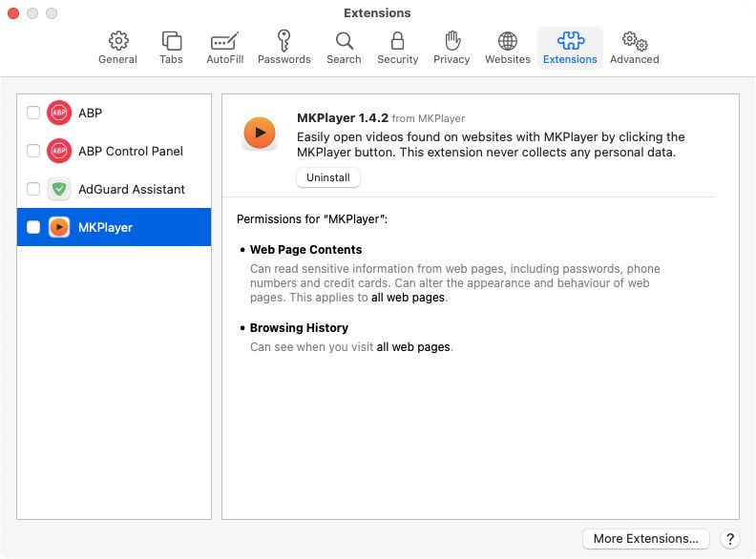Click the large MKPlayer icon in details pane
The width and height of the screenshot is (756, 559).
point(260,133)
